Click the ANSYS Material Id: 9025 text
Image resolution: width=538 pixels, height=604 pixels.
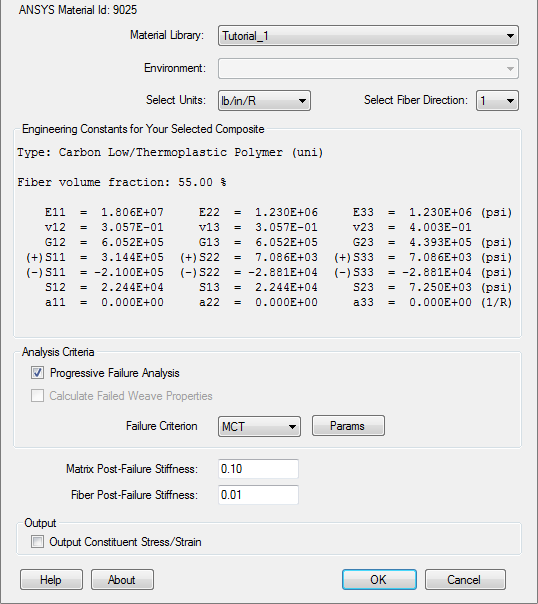tap(78, 10)
